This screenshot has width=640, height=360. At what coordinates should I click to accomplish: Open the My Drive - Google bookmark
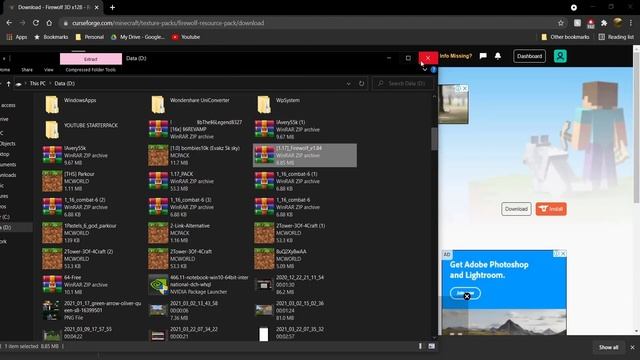click(138, 37)
